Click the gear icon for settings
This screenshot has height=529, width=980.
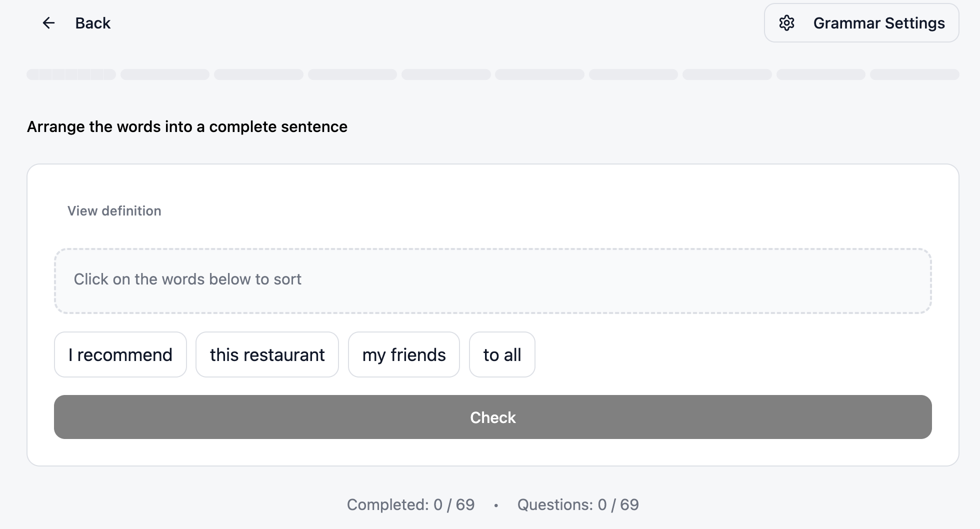(786, 23)
